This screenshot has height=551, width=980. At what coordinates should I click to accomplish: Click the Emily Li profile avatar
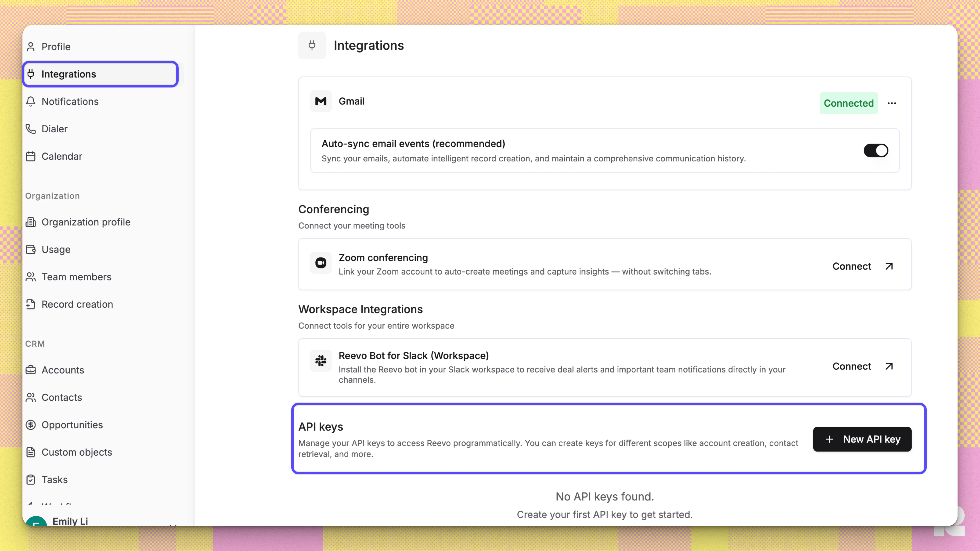pos(36,522)
